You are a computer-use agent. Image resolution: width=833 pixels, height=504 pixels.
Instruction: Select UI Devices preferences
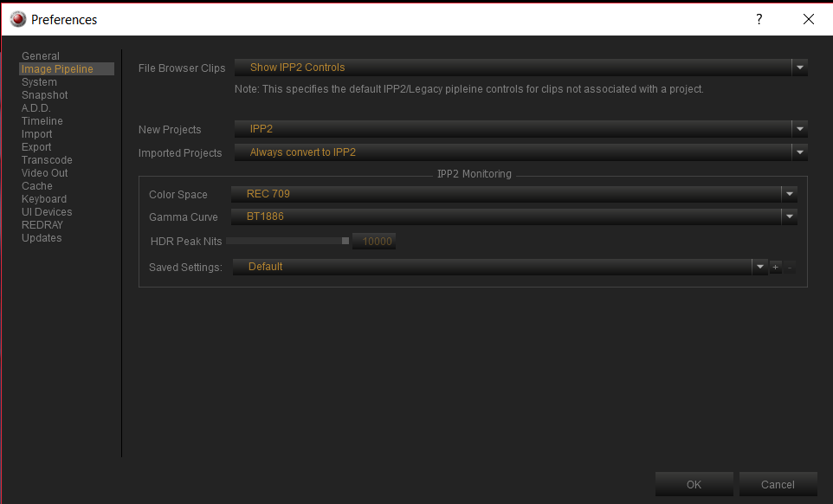[47, 212]
